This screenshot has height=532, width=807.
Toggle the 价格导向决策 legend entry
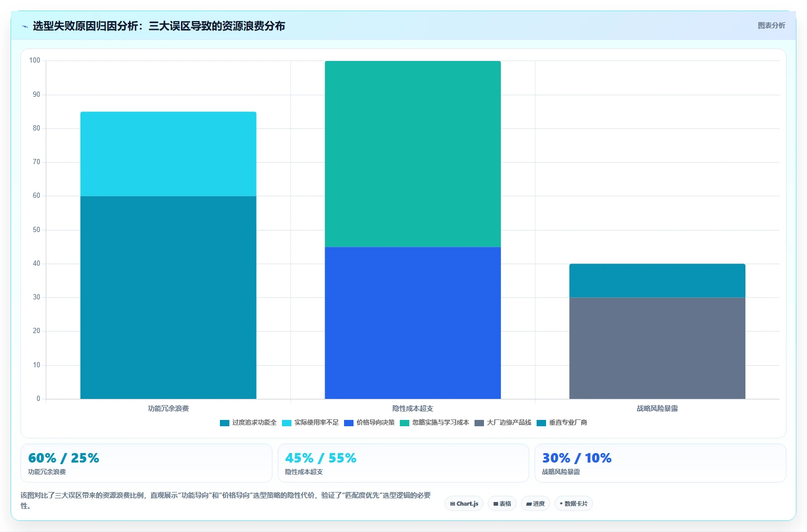coord(369,423)
